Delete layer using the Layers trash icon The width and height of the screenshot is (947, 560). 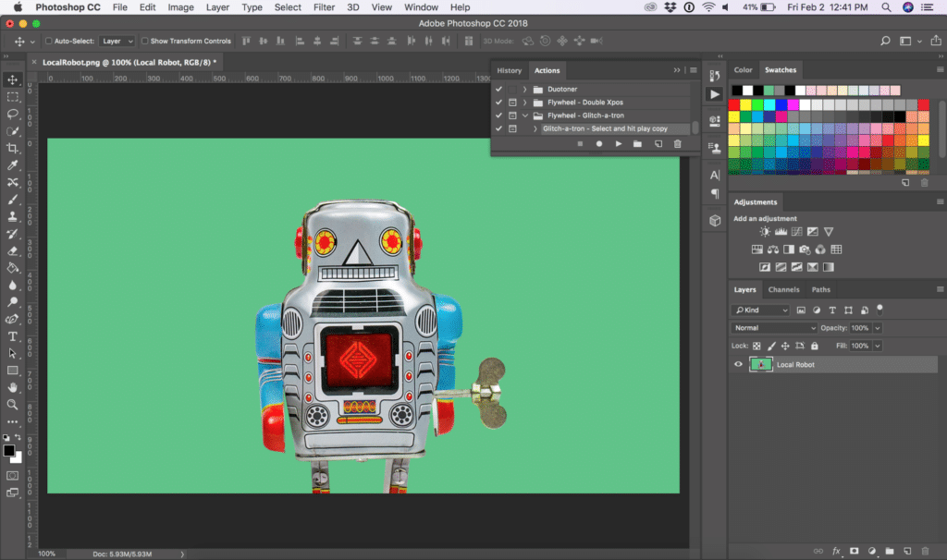tap(925, 550)
